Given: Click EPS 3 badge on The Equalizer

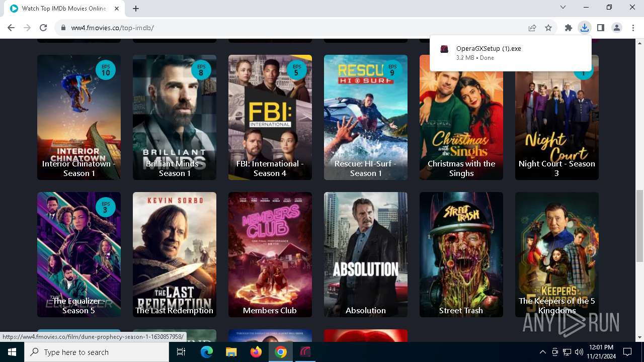Looking at the screenshot, I should pos(106,207).
